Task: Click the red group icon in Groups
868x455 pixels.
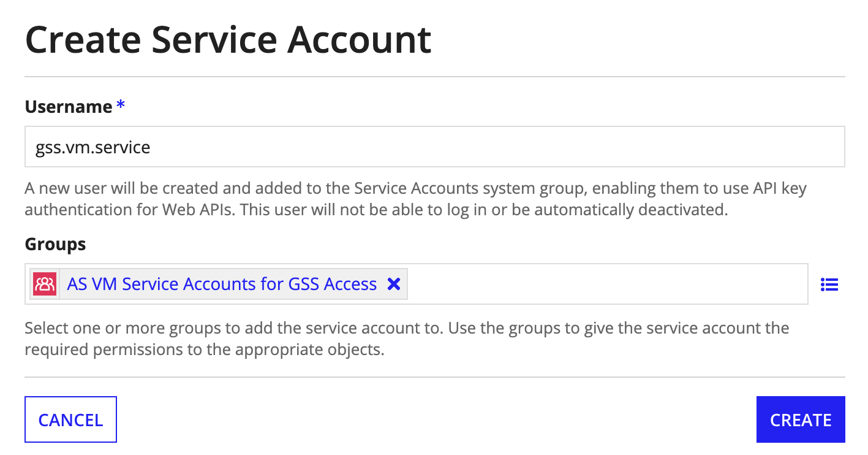Action: [45, 284]
